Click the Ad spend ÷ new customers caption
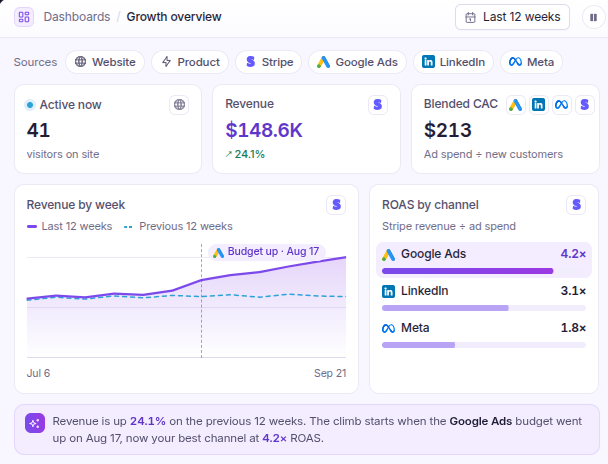Screen dimensions: 608x464 point(493,154)
